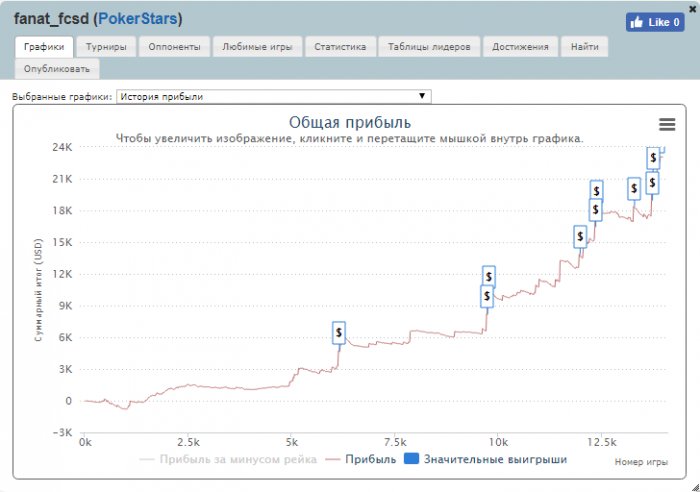Click the $ marker just above 9K

click(x=487, y=296)
